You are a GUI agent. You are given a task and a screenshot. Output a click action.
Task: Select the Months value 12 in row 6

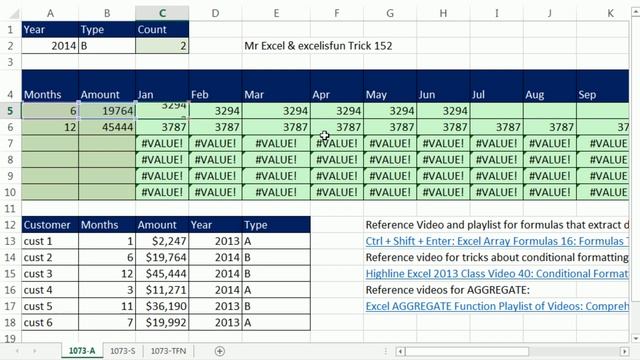tap(50, 127)
